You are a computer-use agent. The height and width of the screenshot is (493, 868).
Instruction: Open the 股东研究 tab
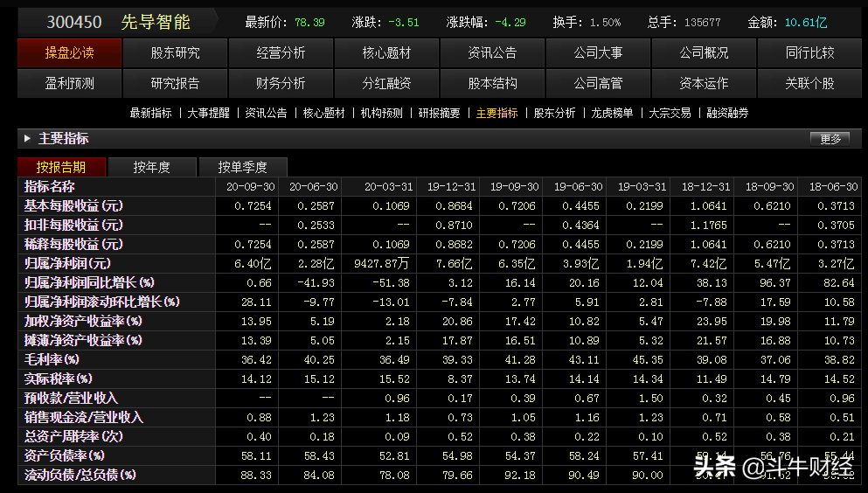pos(175,53)
